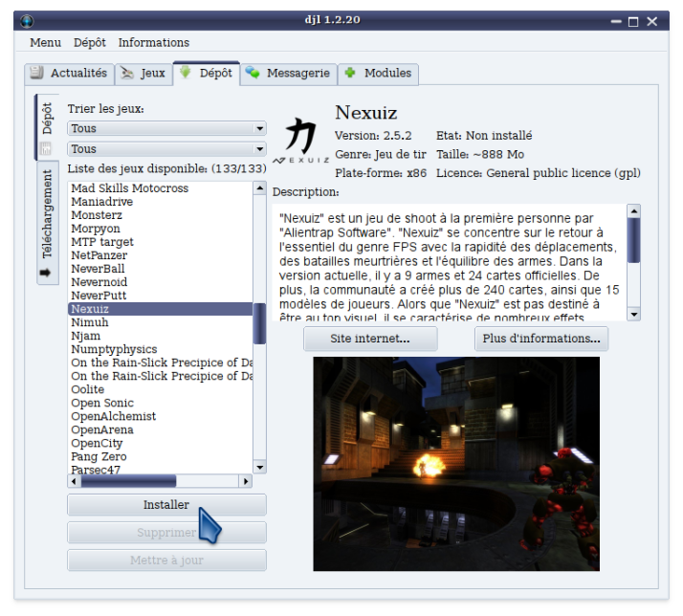The height and width of the screenshot is (616, 683).
Task: Click the Nexuiz description text area
Action: (450, 262)
